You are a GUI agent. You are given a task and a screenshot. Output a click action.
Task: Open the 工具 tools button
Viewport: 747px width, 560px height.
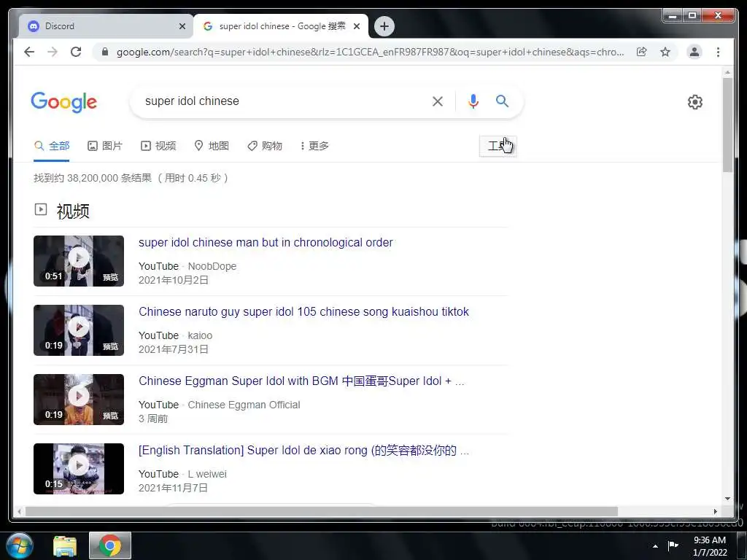coord(498,146)
